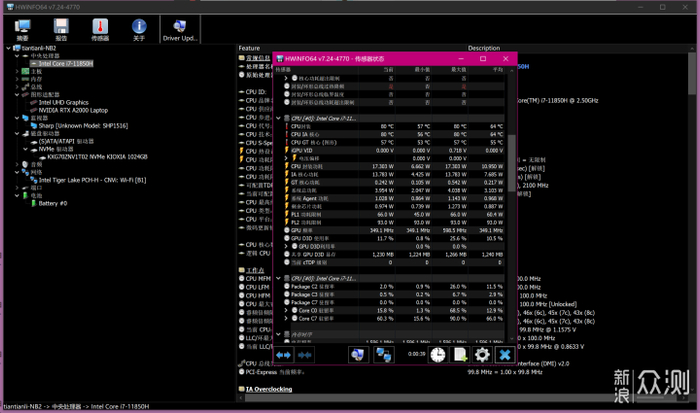Click the clock reset icon in sensor window

tap(437, 354)
